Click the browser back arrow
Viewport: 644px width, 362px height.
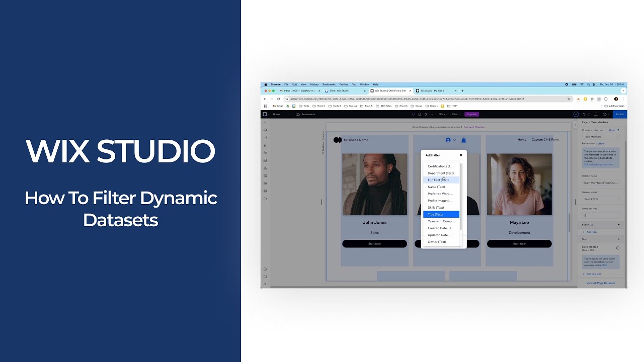[x=265, y=99]
